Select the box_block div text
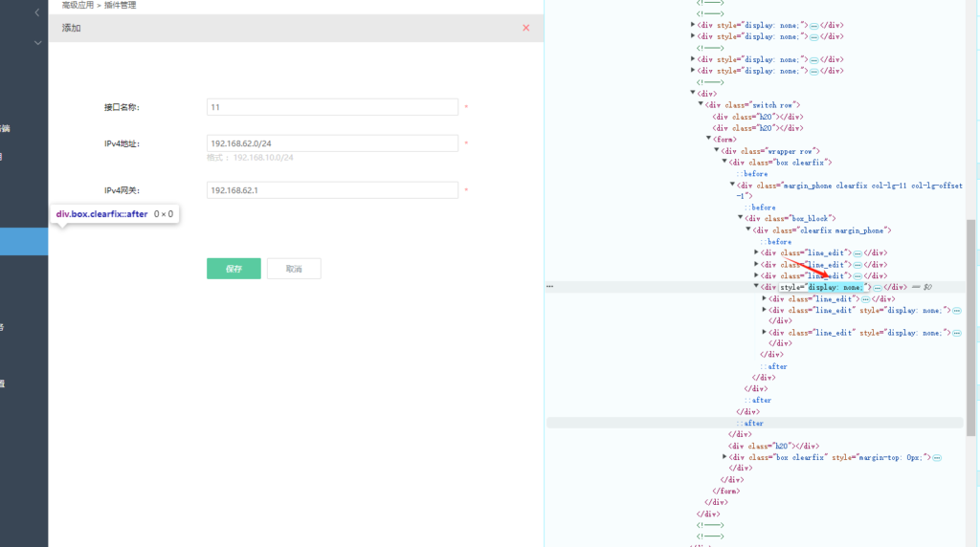This screenshot has width=980, height=547. point(790,219)
